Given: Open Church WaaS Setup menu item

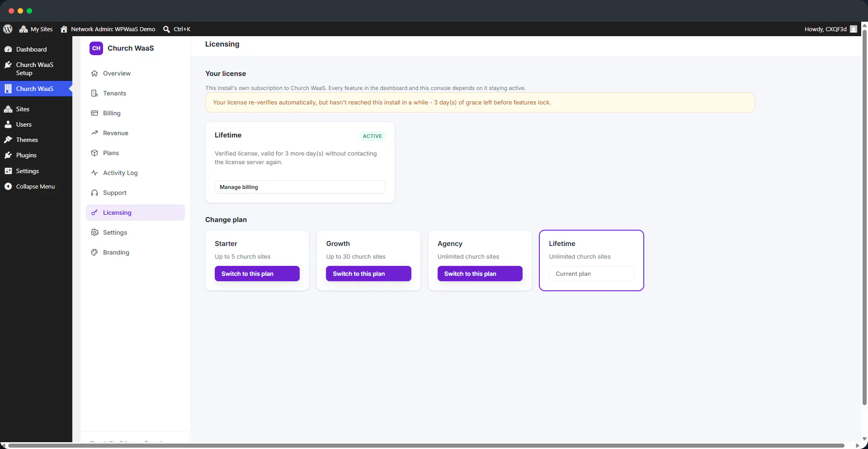Looking at the screenshot, I should (36, 69).
